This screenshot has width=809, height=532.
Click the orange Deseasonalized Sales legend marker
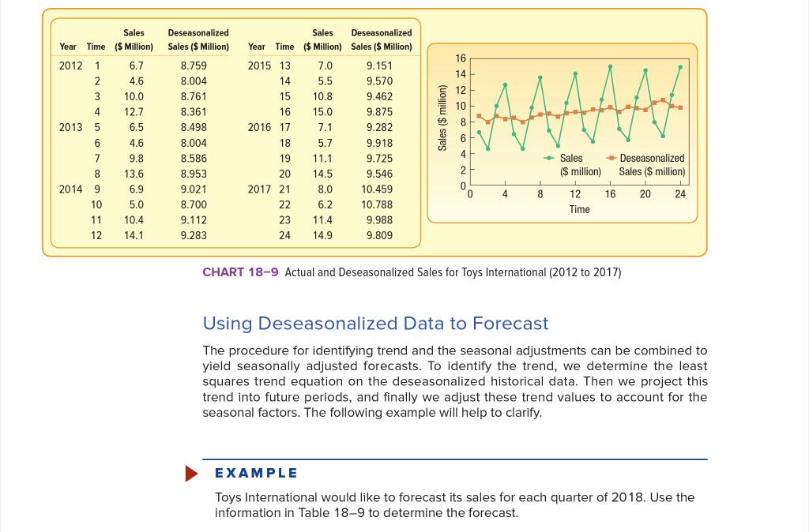coord(610,157)
